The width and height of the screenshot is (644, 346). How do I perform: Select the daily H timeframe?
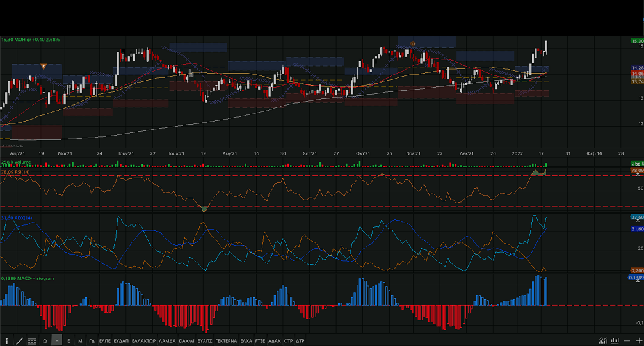tap(57, 341)
